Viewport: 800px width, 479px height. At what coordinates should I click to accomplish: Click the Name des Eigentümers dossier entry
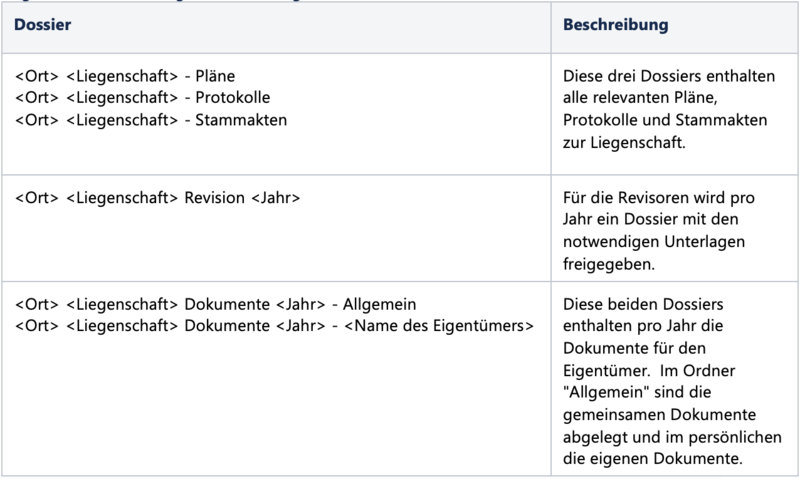tap(274, 325)
